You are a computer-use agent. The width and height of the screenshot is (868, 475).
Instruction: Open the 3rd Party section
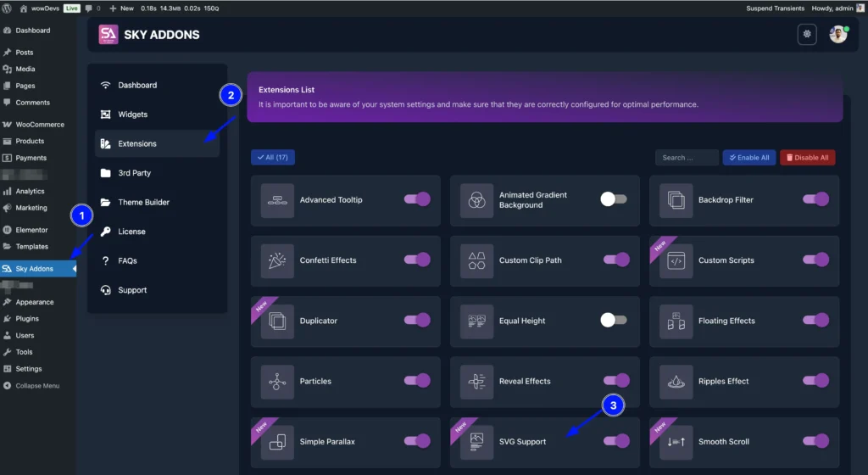point(157,173)
